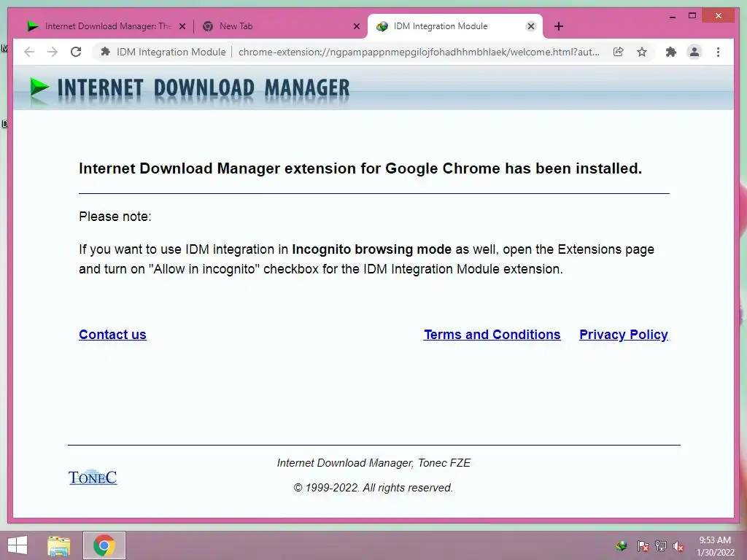Screen dimensions: 747x560
Task: Open the network status tray icon
Action: coord(660,545)
